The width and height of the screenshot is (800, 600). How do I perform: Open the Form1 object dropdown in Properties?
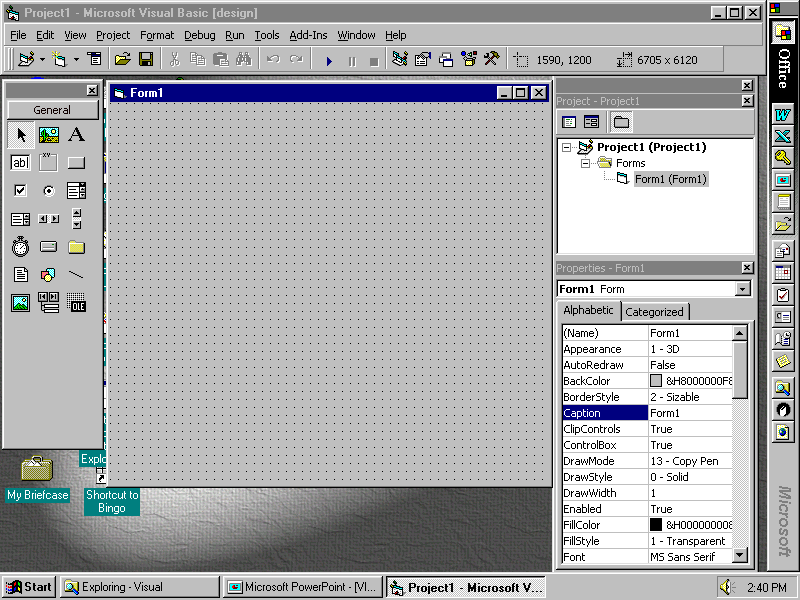[x=743, y=289]
